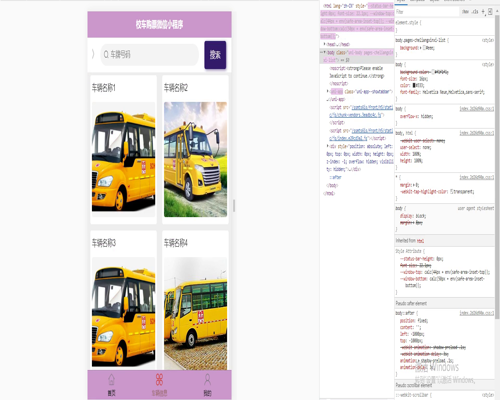The width and height of the screenshot is (500, 400).
Task: Click the purple 搜索 search button
Action: [x=215, y=55]
